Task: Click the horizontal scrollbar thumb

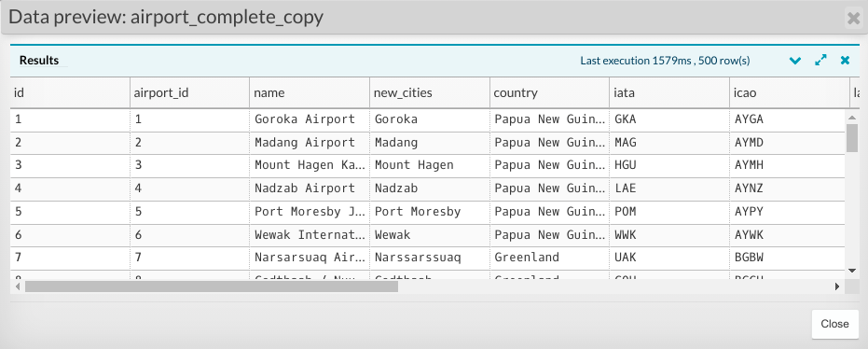Action: tap(212, 286)
